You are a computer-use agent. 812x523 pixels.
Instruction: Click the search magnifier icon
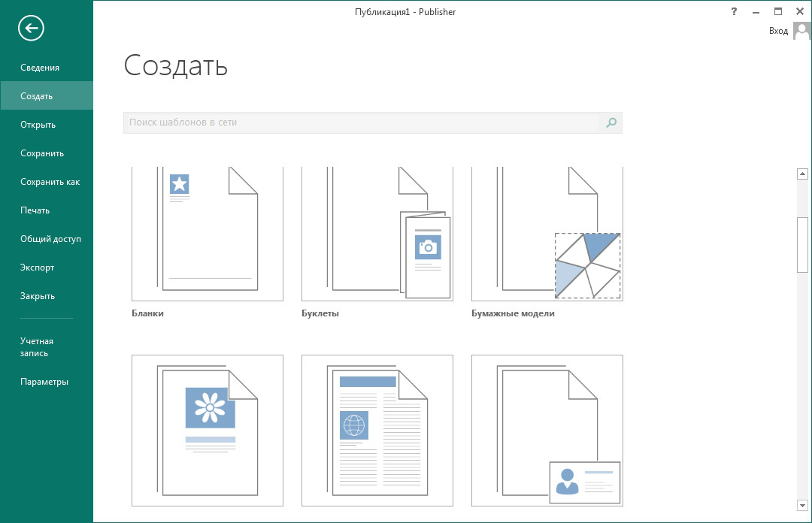tap(611, 122)
